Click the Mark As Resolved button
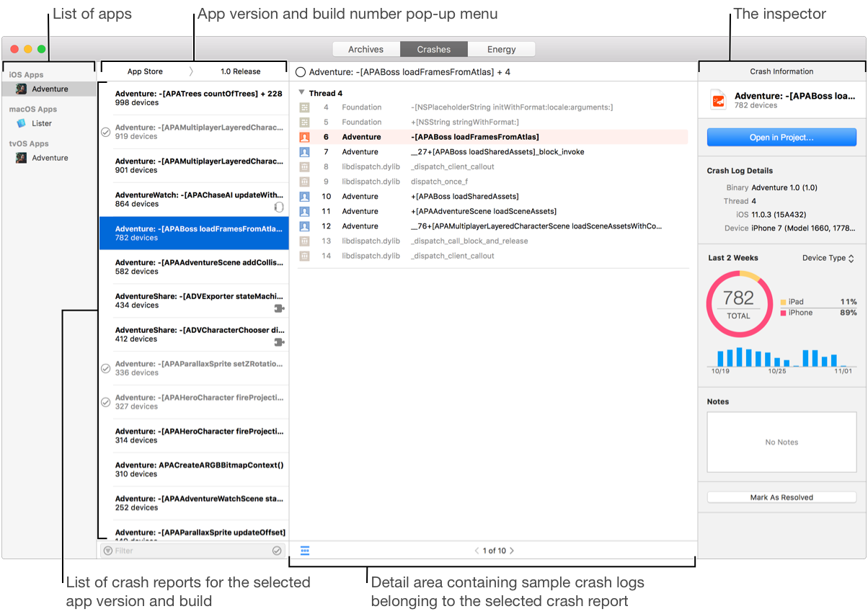The width and height of the screenshot is (868, 614). [781, 497]
